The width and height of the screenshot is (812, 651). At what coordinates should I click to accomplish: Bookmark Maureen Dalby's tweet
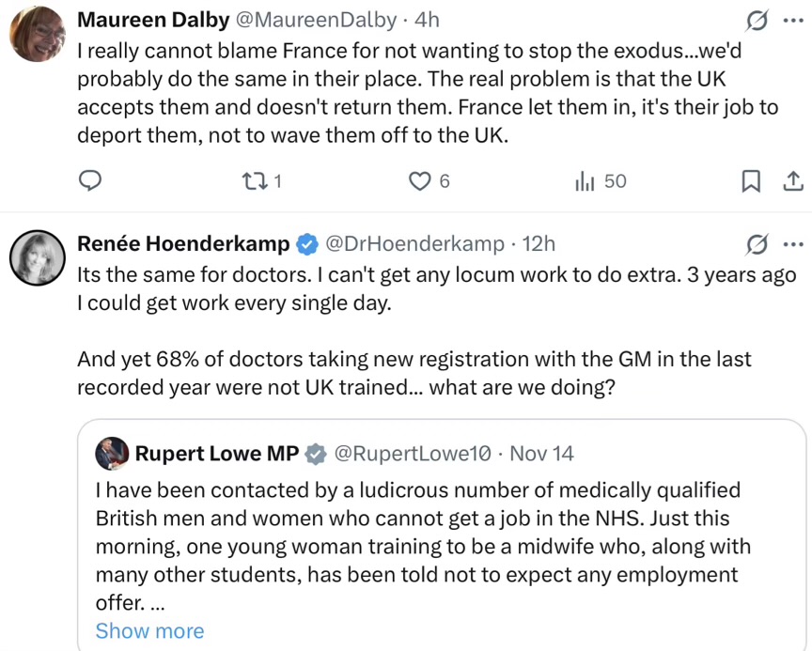(751, 180)
